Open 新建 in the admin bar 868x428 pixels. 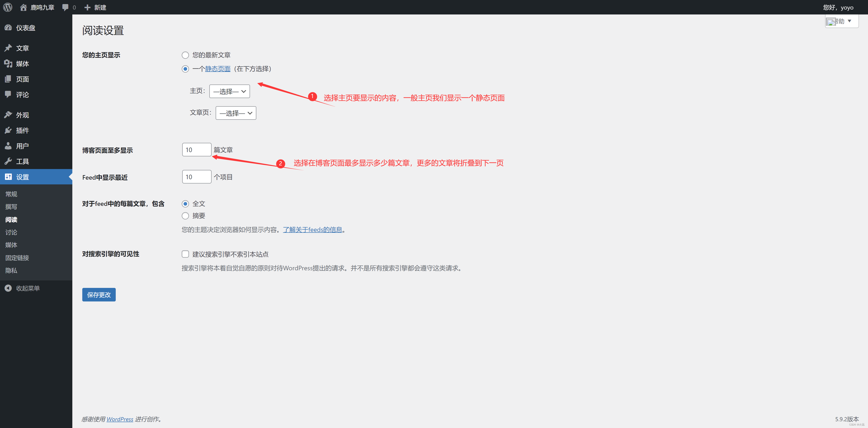[100, 7]
